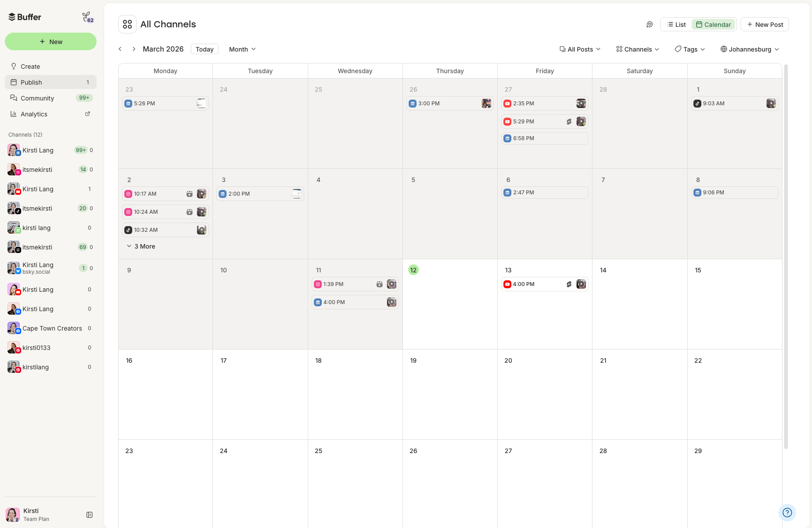
Task: Switch to List view
Action: click(x=676, y=24)
